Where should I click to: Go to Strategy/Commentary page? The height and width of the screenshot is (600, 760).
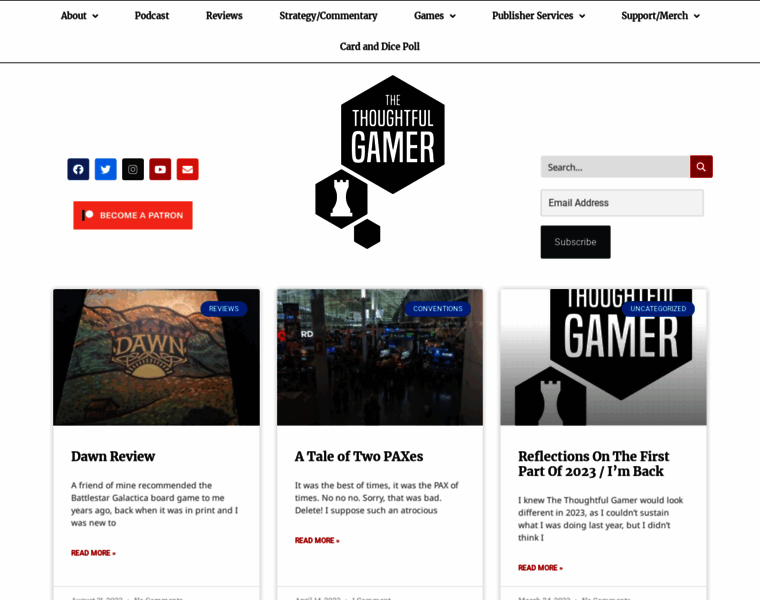(328, 16)
